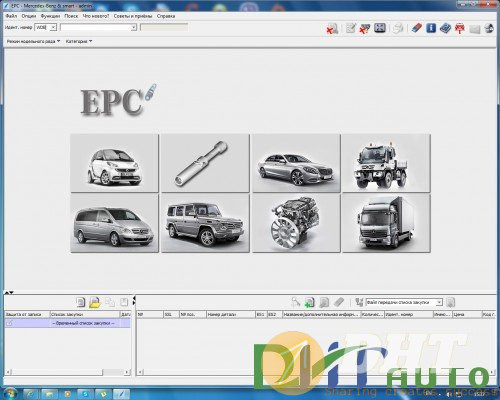Click the notepad with pencil toolbar icon
The height and width of the screenshot is (400, 500).
pyautogui.click(x=350, y=28)
